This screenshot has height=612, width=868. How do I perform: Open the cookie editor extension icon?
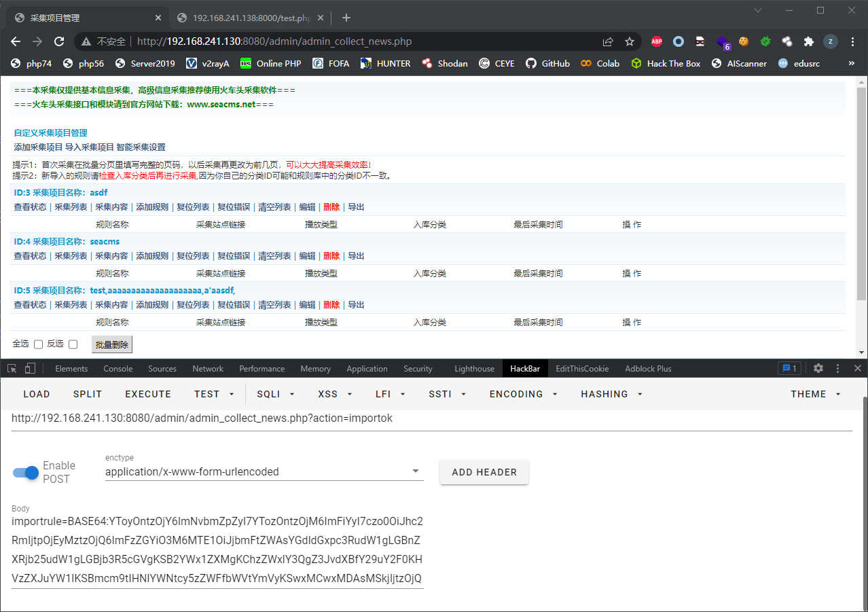[x=744, y=41]
